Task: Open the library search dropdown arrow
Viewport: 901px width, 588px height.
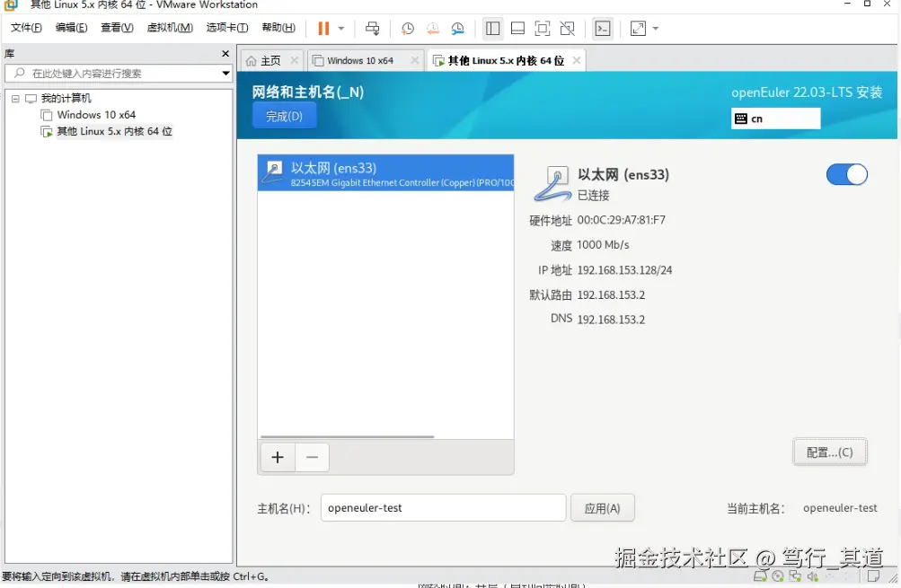Action: [225, 74]
